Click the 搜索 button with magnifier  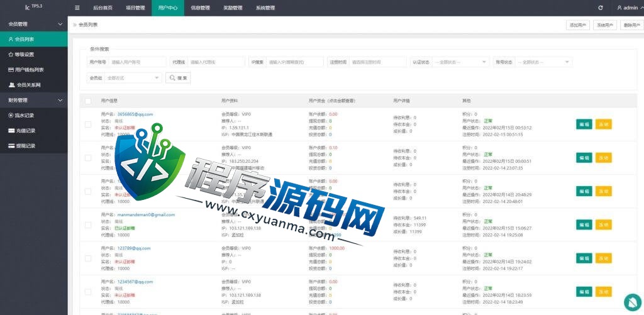[x=178, y=77]
